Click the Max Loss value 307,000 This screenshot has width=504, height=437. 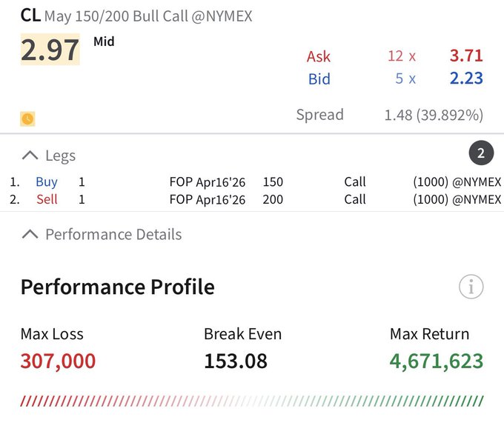(x=58, y=361)
